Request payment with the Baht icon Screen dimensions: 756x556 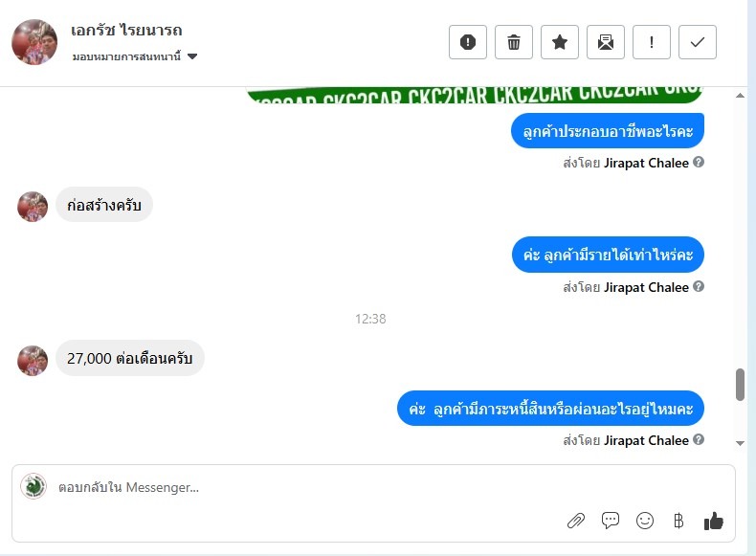pos(678,521)
